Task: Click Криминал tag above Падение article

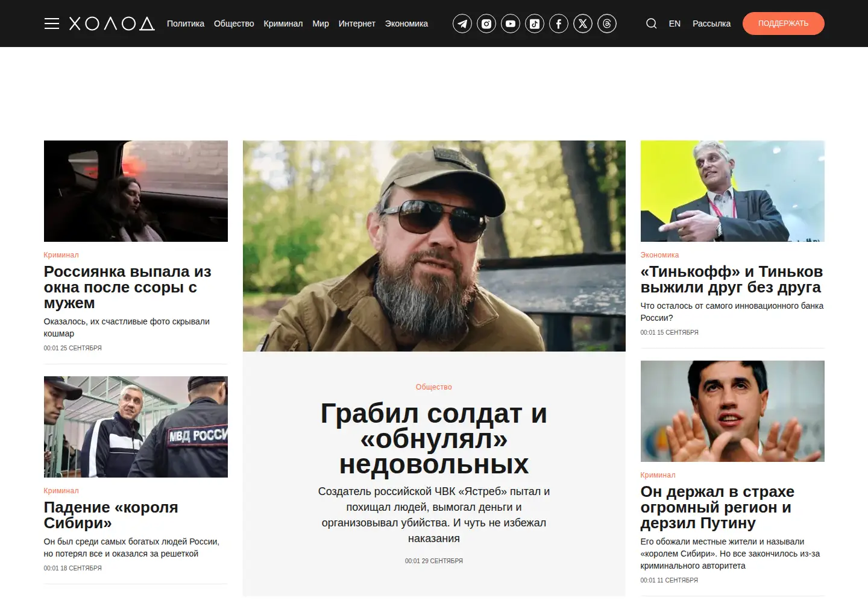Action: point(61,491)
